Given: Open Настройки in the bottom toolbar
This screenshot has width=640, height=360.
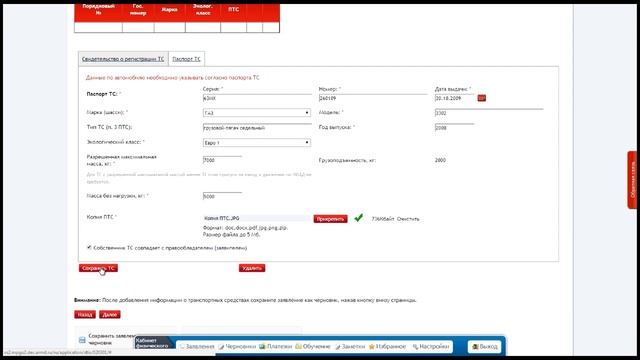Looking at the screenshot, I should (x=431, y=347).
